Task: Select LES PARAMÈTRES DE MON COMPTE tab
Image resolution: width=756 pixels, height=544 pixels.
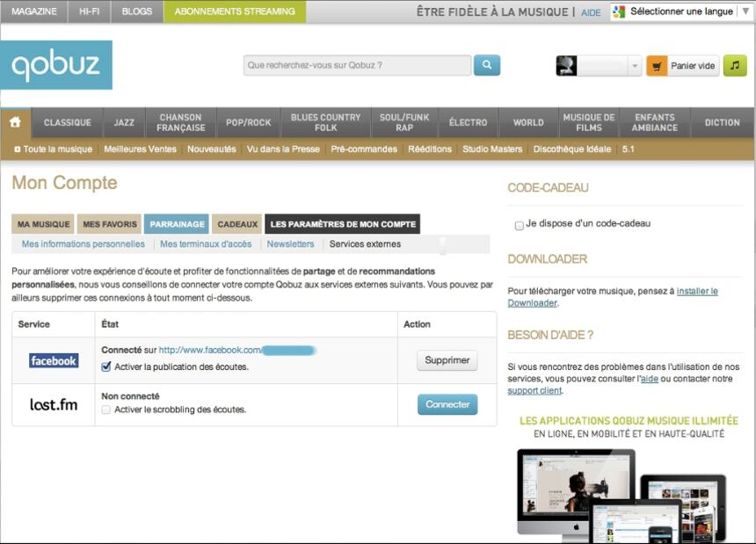Action: click(x=342, y=224)
